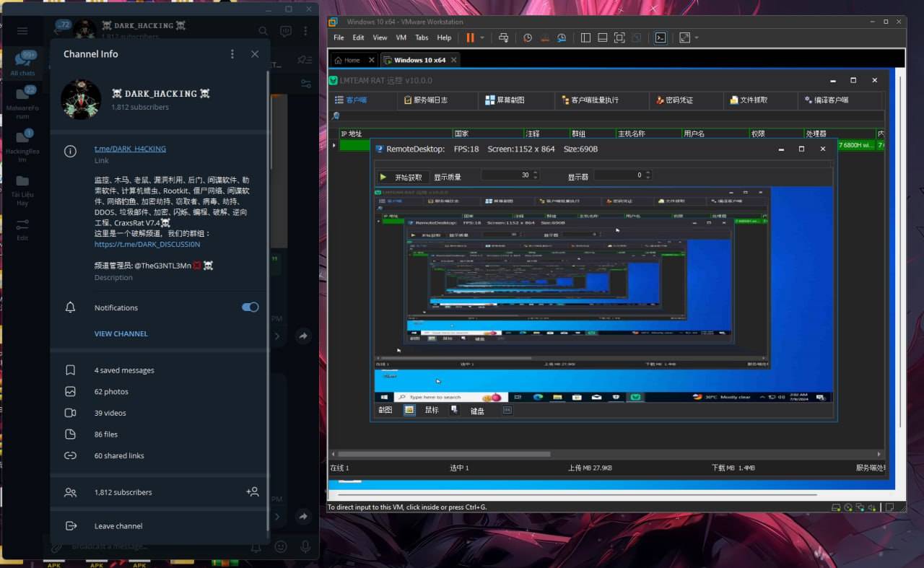The height and width of the screenshot is (568, 924).
Task: Open the VMware File menu
Action: [339, 38]
